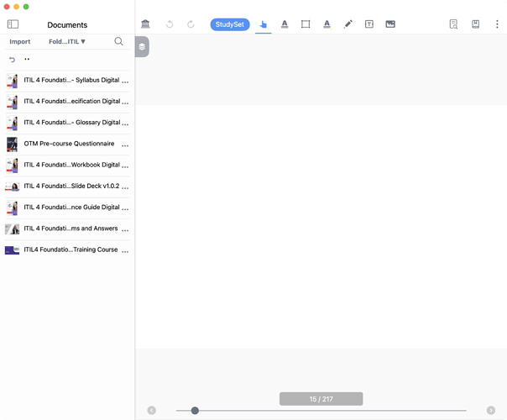Image resolution: width=507 pixels, height=420 pixels.
Task: Select the pen drawing tool
Action: click(348, 24)
